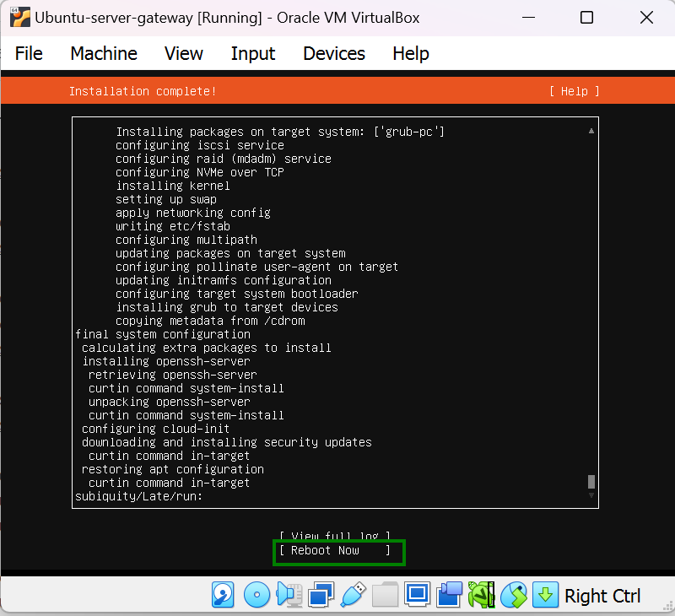Open the Help menu in menu bar
This screenshot has height=616, width=675.
411,53
